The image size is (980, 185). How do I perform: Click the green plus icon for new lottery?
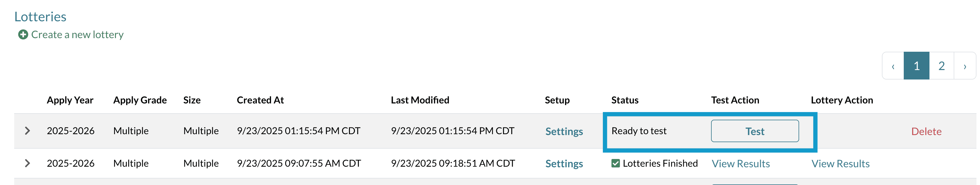tap(23, 35)
